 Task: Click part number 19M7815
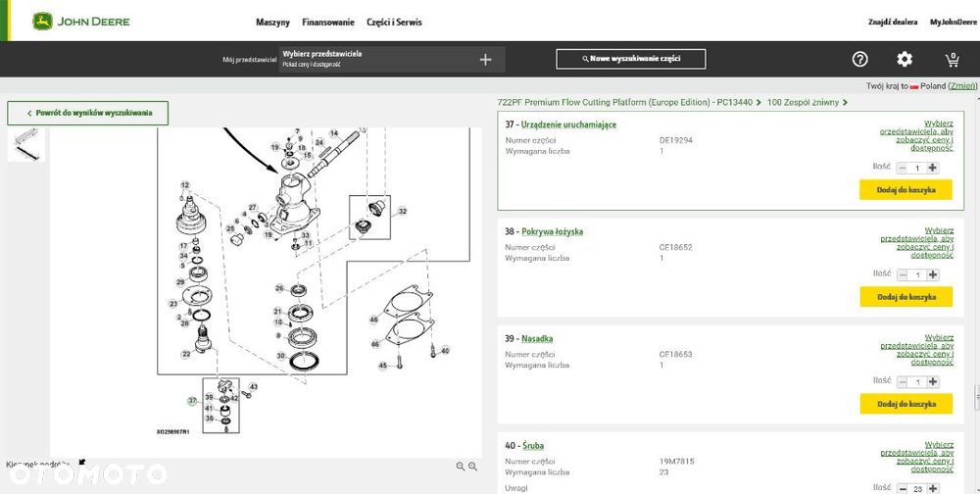tap(677, 462)
